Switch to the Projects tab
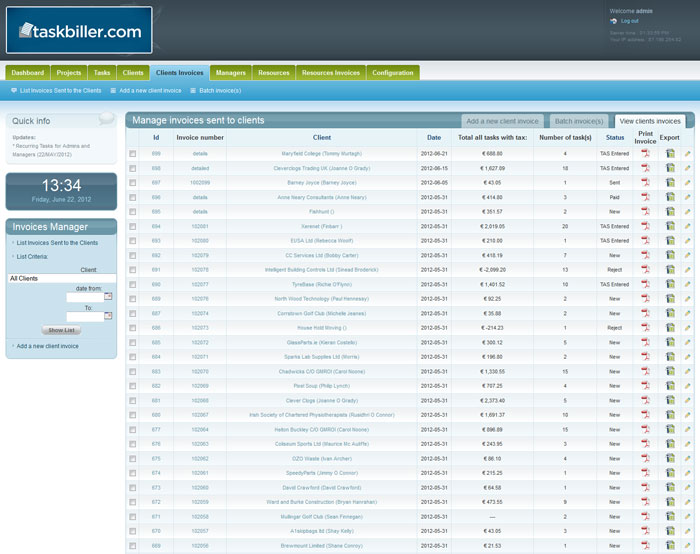This screenshot has height=554, width=700. point(69,73)
